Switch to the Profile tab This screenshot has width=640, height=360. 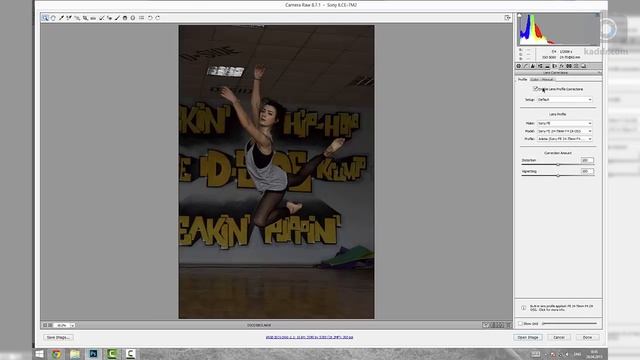pos(522,79)
